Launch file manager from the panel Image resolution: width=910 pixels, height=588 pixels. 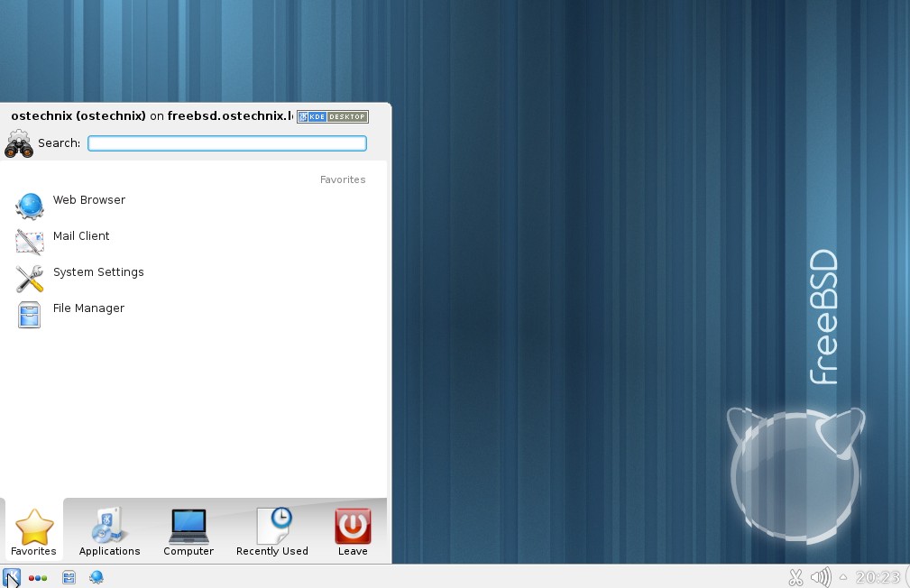(69, 577)
